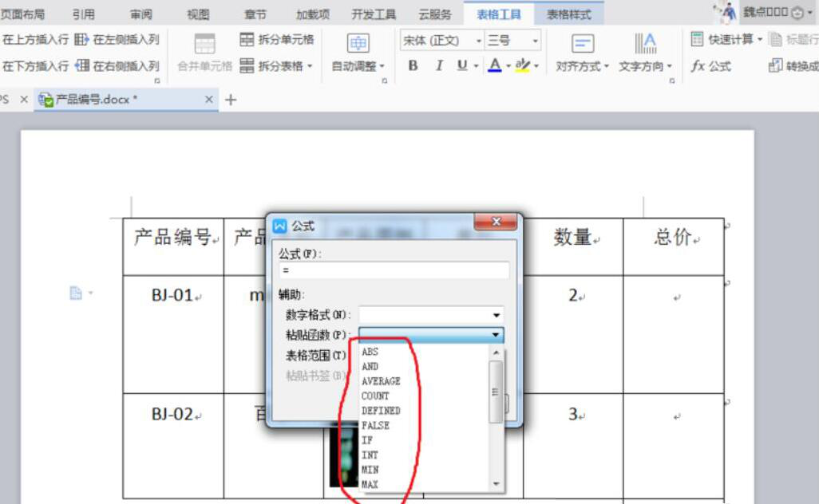
Task: Choose AND from the function list
Action: coord(370,366)
